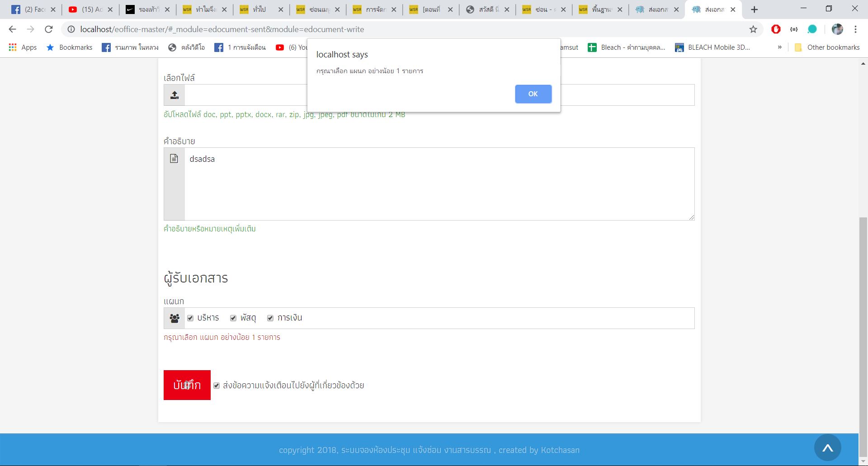
Task: Click the browser back arrow
Action: [x=13, y=29]
